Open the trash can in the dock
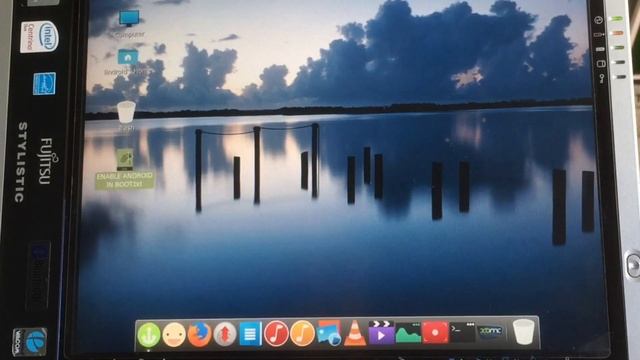 (x=523, y=332)
